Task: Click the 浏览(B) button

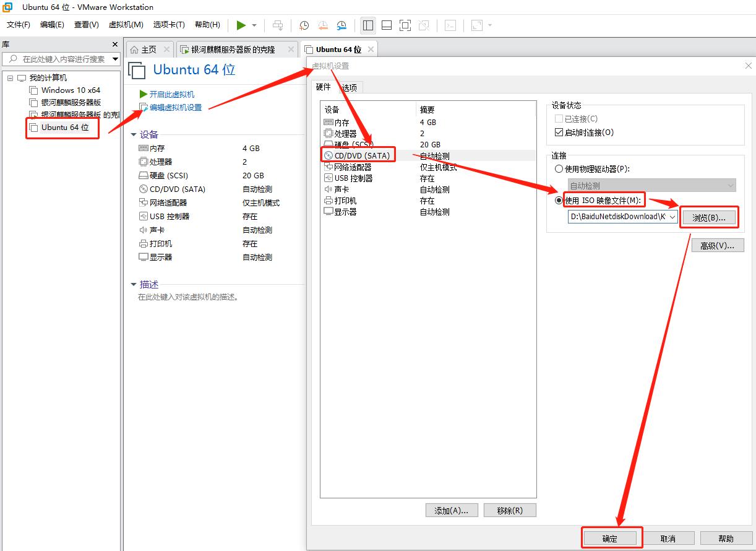Action: (x=709, y=217)
